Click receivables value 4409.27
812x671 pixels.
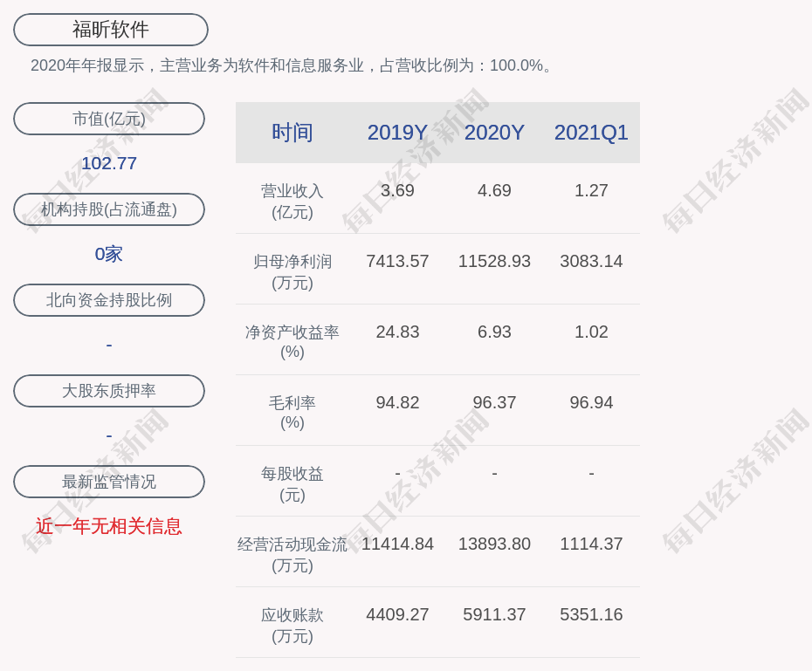(398, 614)
